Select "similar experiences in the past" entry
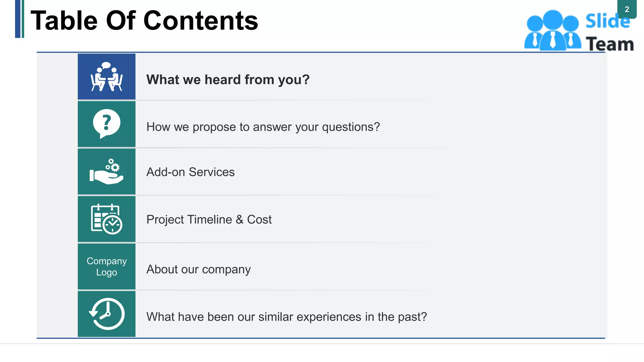Screen dimensions: 644x362 pyautogui.click(x=287, y=317)
